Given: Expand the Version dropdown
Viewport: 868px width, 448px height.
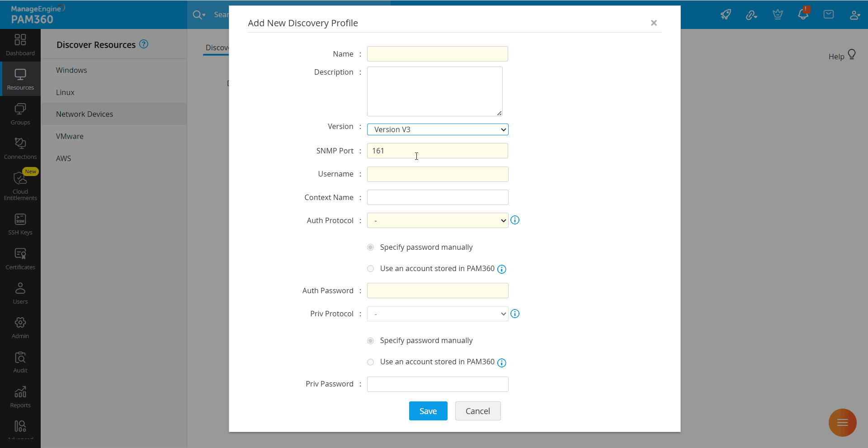Looking at the screenshot, I should click(437, 130).
